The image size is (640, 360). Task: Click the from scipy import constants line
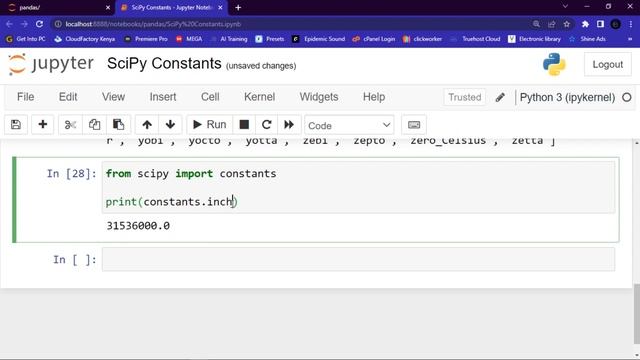point(191,173)
